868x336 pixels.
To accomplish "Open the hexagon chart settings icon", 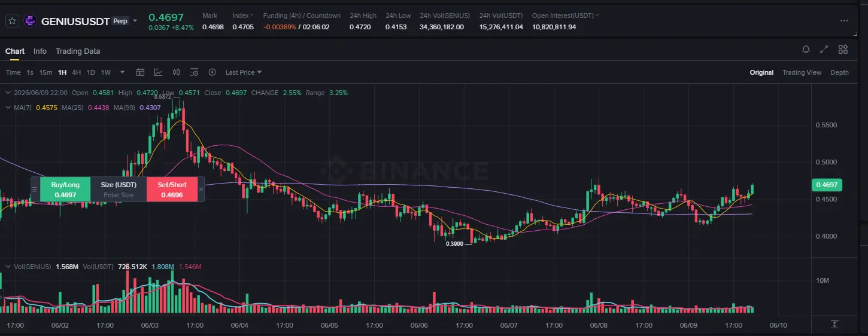I will [x=212, y=72].
